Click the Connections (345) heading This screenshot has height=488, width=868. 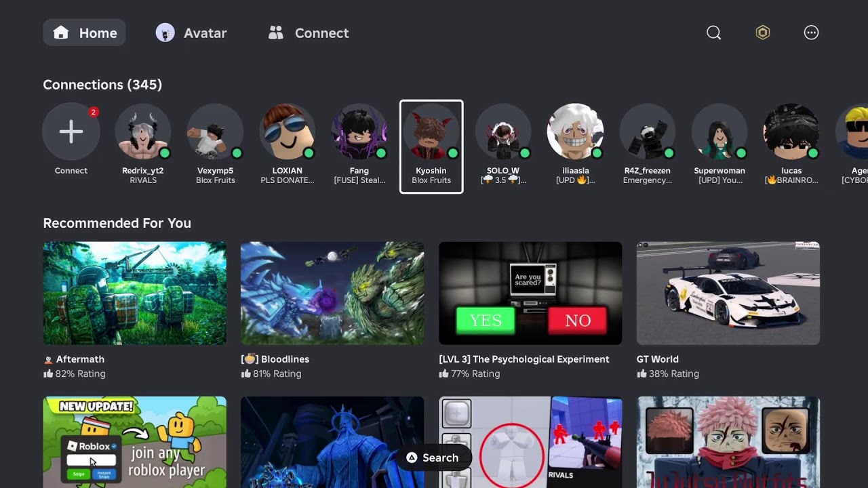coord(102,85)
